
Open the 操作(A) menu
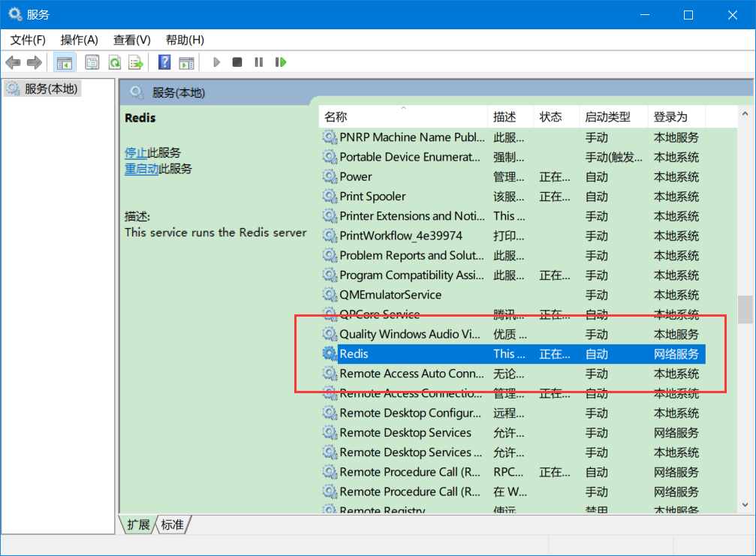[x=80, y=40]
